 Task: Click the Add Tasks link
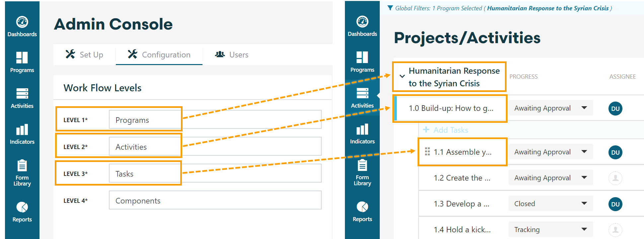pos(445,130)
